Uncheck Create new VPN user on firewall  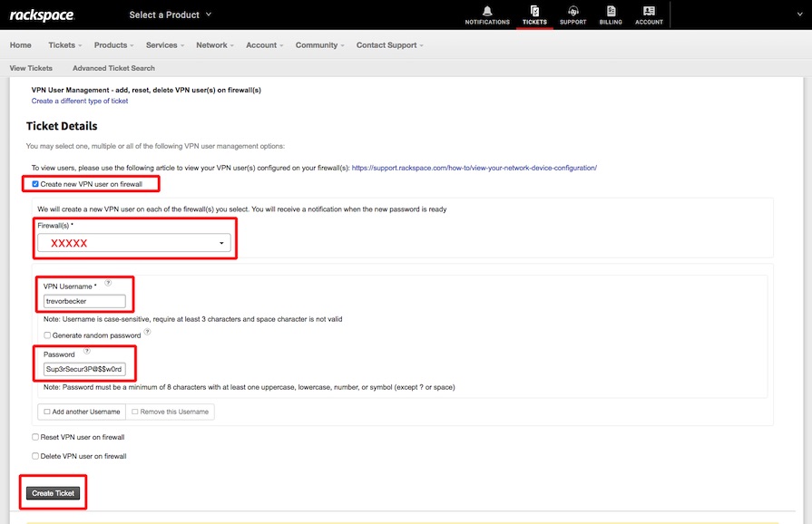[x=35, y=184]
